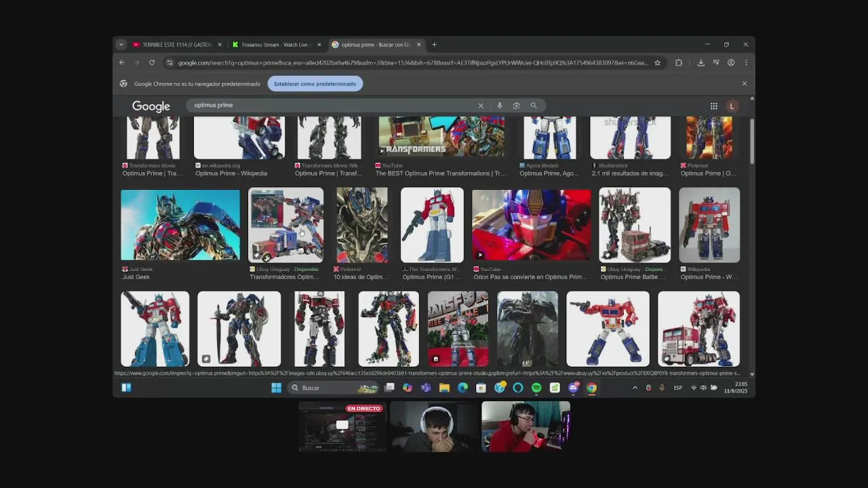Open the Just Geek Optimus Prime image
Screen dimensions: 868x488
(180, 225)
